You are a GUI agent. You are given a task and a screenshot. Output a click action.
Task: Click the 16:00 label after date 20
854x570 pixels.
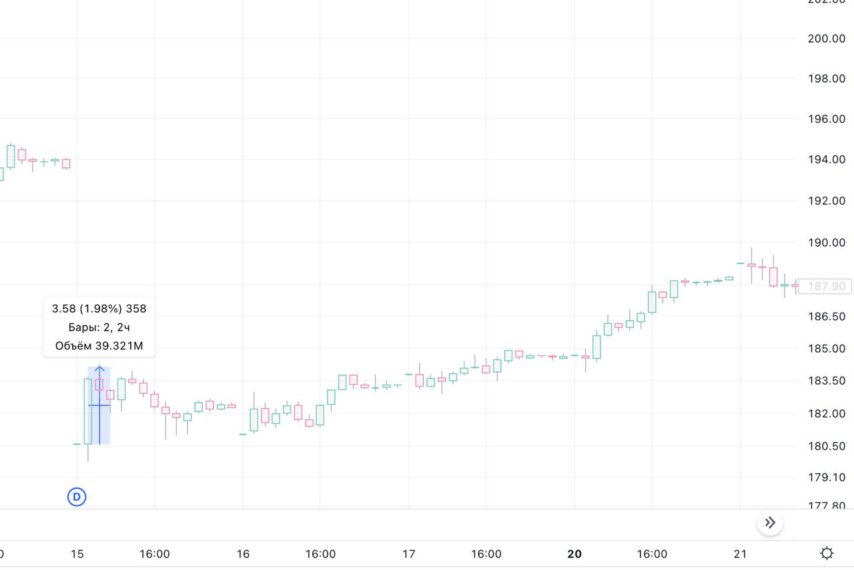pos(652,554)
